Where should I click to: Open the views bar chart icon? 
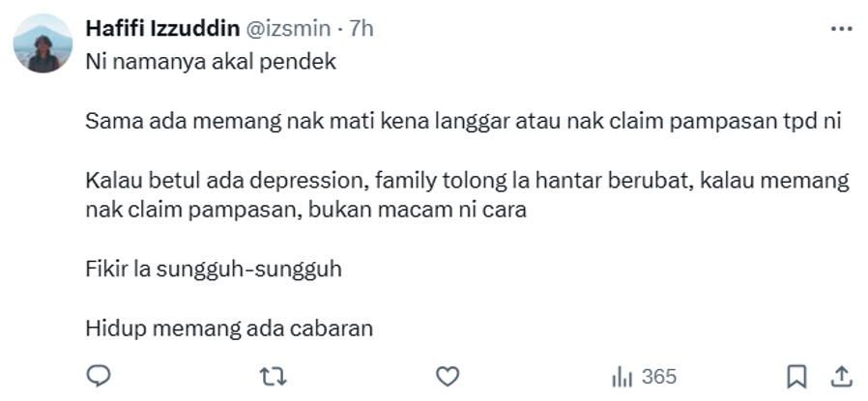click(622, 378)
